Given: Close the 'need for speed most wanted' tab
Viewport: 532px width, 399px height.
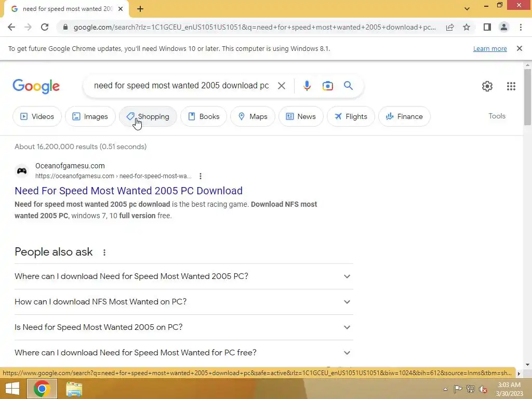Looking at the screenshot, I should pos(121,9).
